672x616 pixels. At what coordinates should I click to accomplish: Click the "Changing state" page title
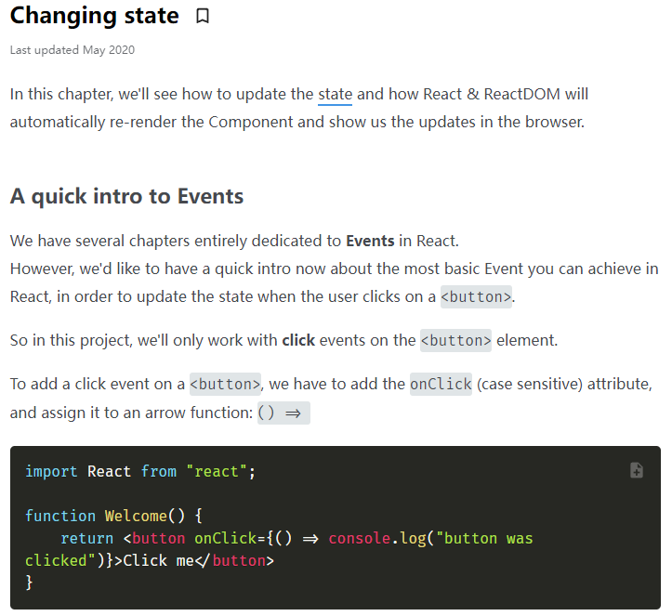[x=94, y=16]
